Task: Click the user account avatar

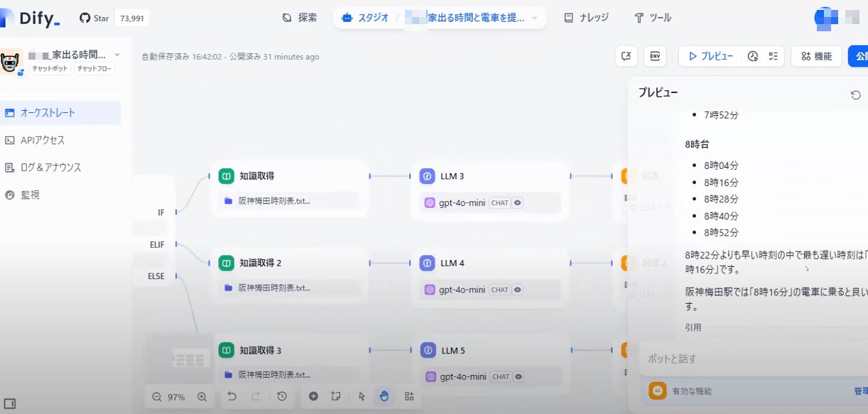Action: pos(825,18)
